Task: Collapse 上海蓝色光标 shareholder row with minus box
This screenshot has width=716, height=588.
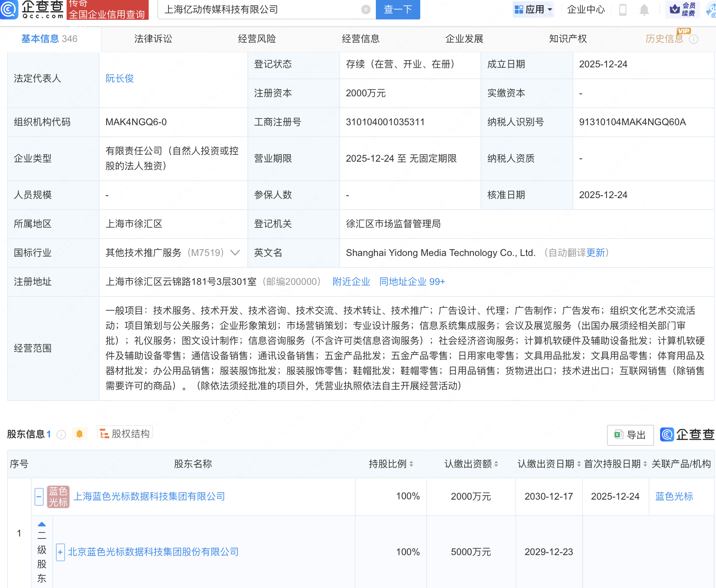Action: coord(39,496)
